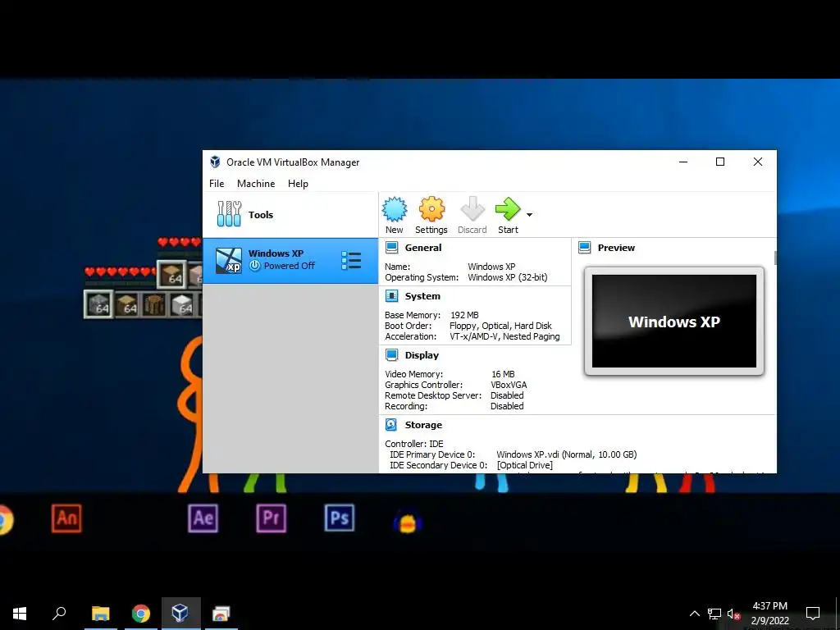Click 'Floppy, Optical, Hard Disk' boot order text
Viewport: 840px width, 630px height.
(500, 326)
